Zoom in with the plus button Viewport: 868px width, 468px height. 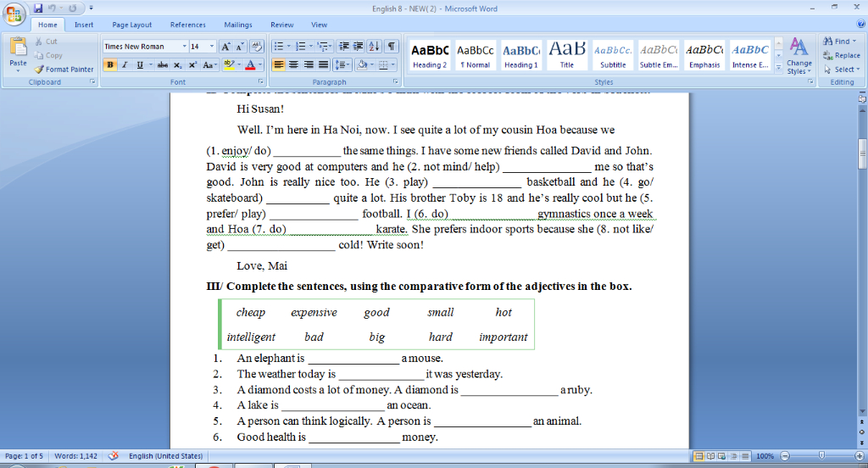coord(860,456)
